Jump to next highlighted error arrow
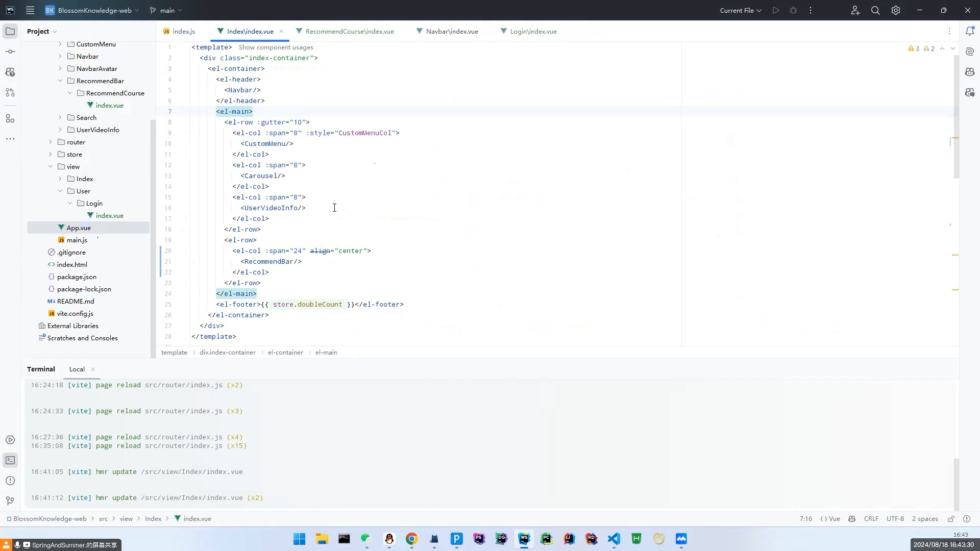Image resolution: width=980 pixels, height=551 pixels. point(953,48)
